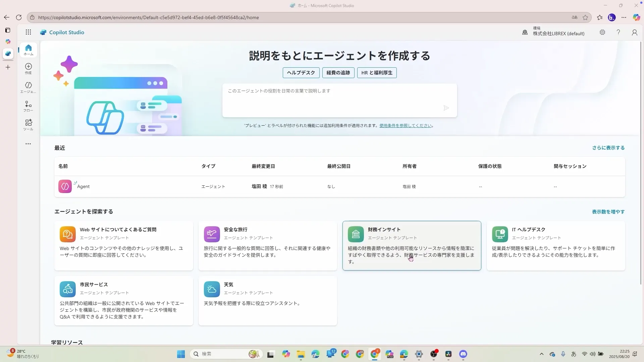Open the エージェント section in the sidebar
Viewport: 644px width, 362px height.
coord(29,87)
